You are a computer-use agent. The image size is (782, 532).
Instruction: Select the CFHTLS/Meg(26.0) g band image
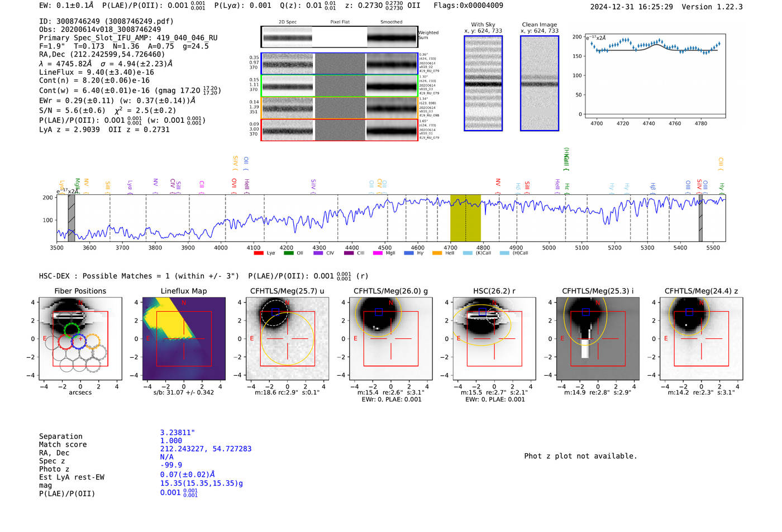pyautogui.click(x=390, y=339)
